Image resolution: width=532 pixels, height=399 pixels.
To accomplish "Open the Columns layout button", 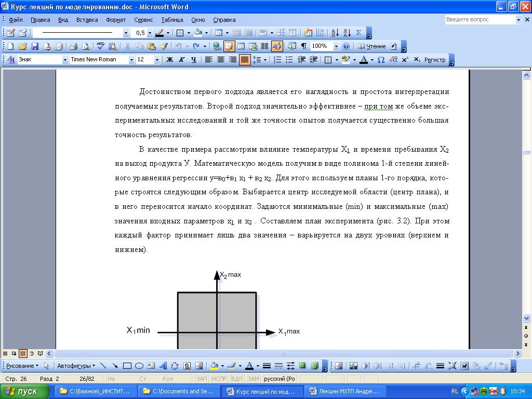I will [x=264, y=46].
